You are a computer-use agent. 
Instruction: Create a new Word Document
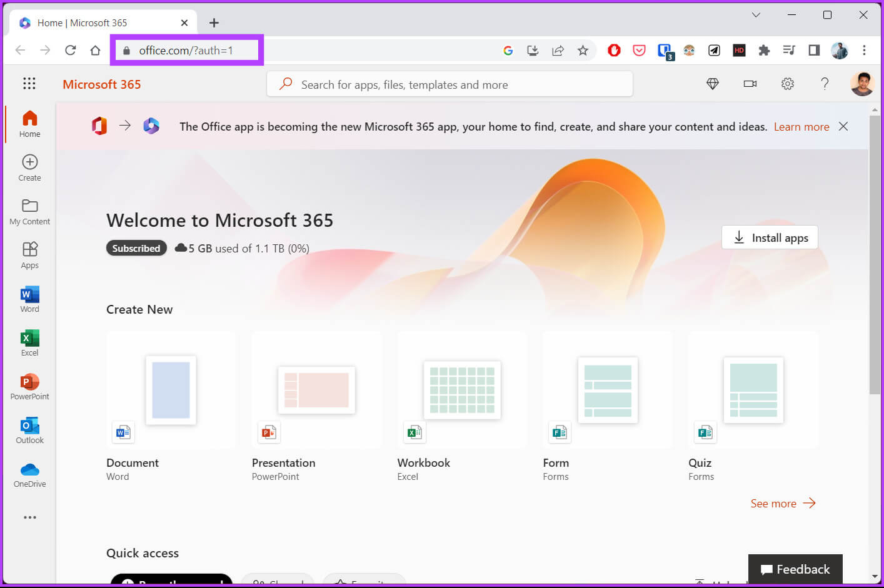(x=171, y=406)
